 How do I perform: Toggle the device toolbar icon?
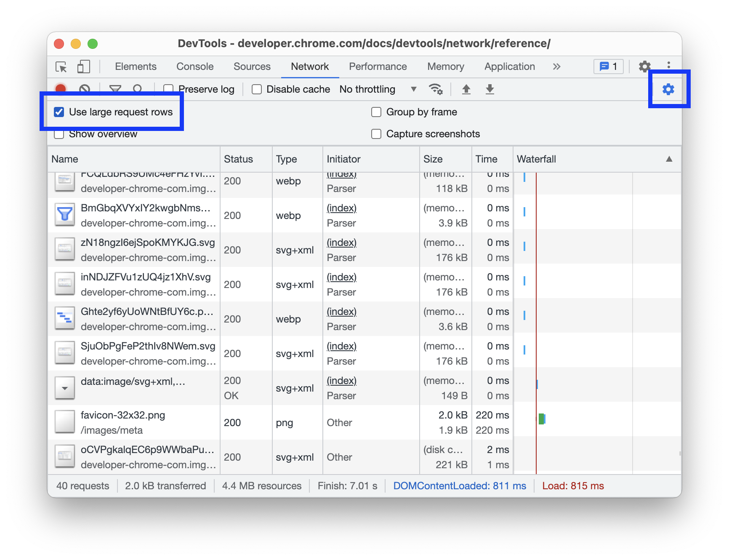click(x=83, y=67)
